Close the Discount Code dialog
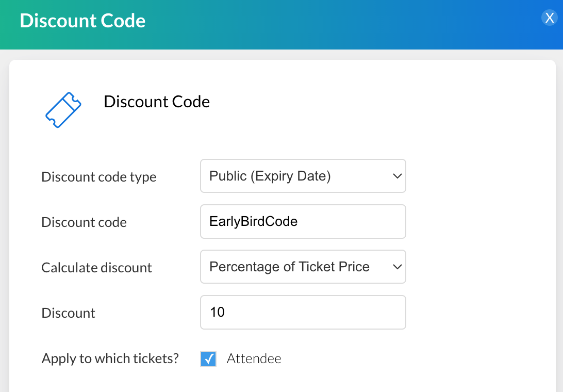This screenshot has height=392, width=563. tap(550, 18)
